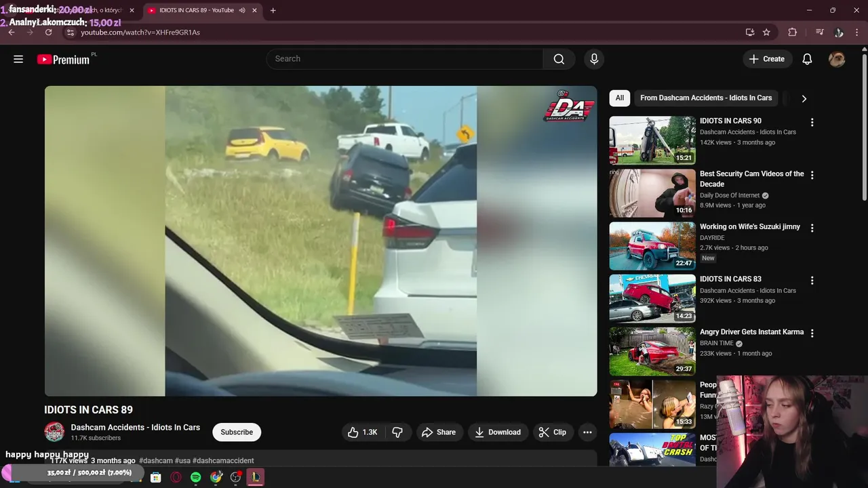The width and height of the screenshot is (868, 488).
Task: Install app icon in address bar
Action: point(749,32)
